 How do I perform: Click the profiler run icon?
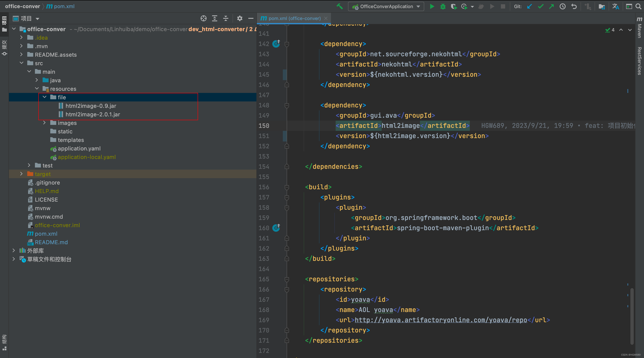464,7
